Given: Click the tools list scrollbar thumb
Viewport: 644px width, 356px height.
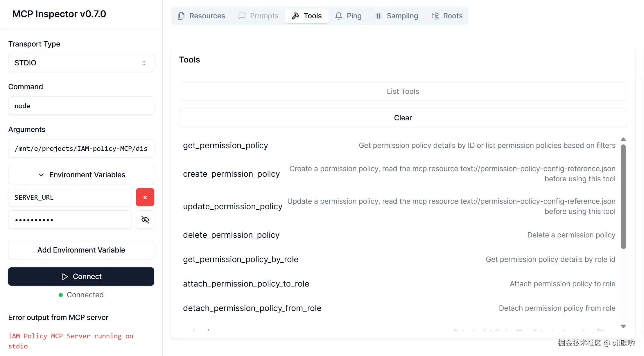Looking at the screenshot, I should pos(623,196).
